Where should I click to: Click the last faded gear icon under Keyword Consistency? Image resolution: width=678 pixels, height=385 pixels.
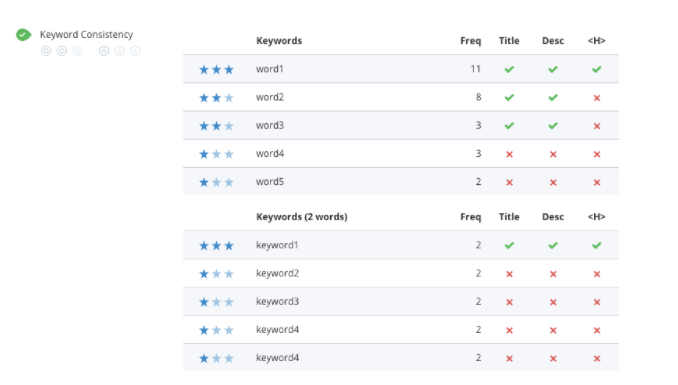point(135,51)
